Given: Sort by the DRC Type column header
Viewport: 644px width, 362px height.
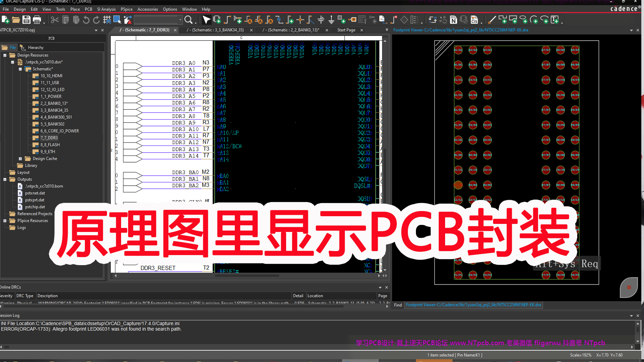Looking at the screenshot, I should pos(25,296).
